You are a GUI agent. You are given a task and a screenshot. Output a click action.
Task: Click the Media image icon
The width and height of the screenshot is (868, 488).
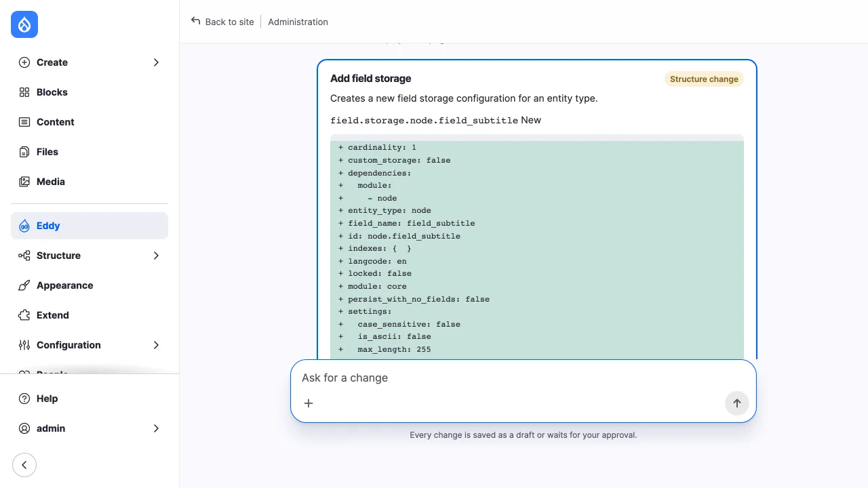(x=24, y=182)
